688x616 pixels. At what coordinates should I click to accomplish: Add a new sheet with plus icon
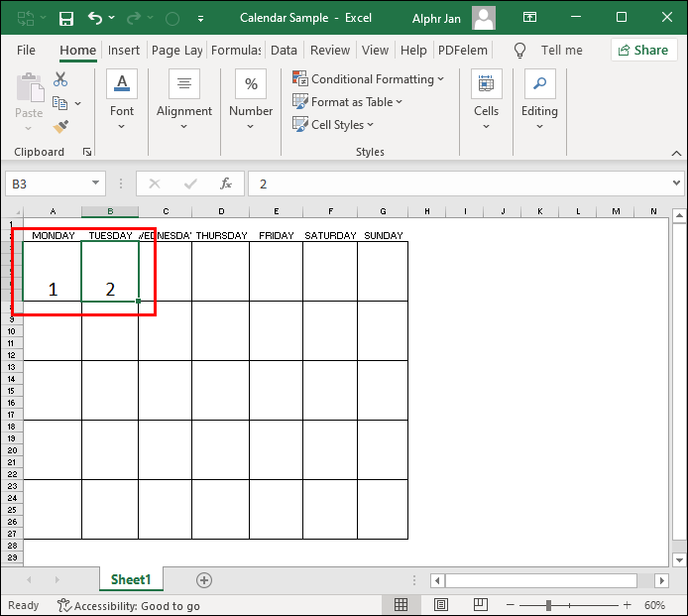(204, 580)
